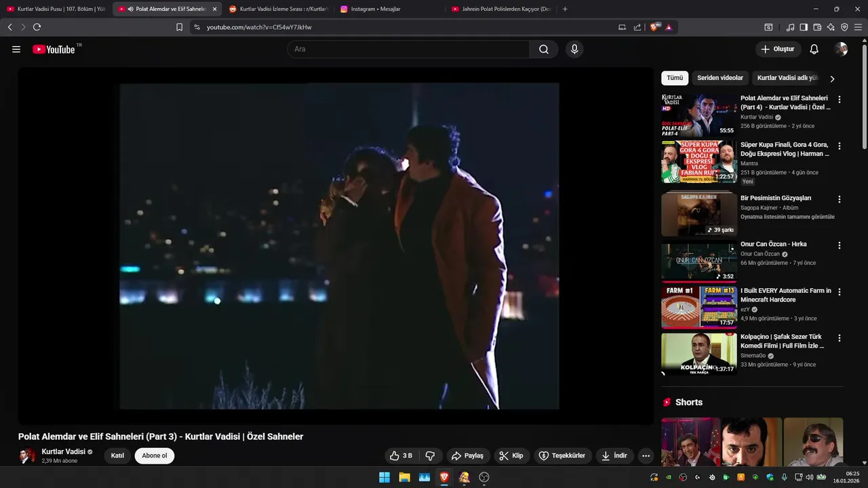Click the Brave Shields lion icon
The height and width of the screenshot is (488, 868).
point(654,27)
